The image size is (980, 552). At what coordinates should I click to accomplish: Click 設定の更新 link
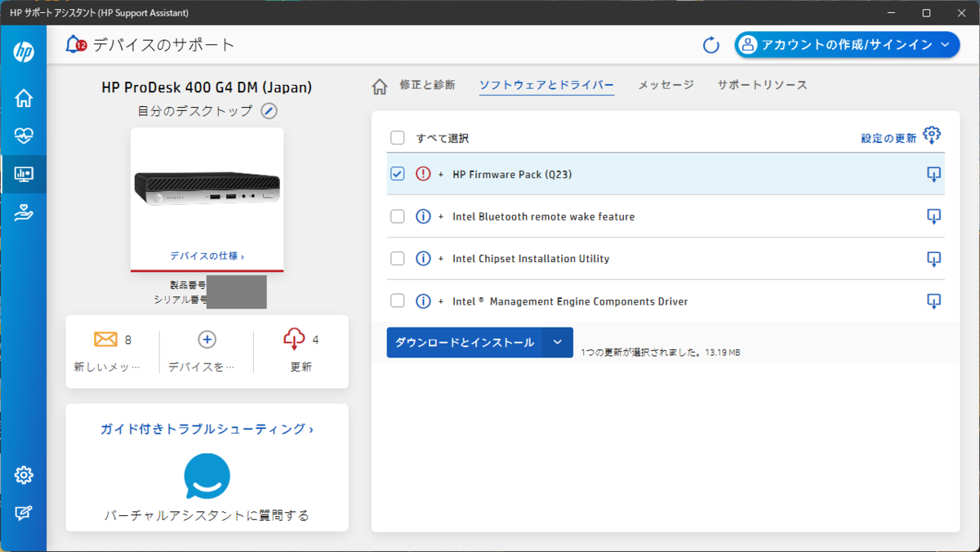point(889,138)
